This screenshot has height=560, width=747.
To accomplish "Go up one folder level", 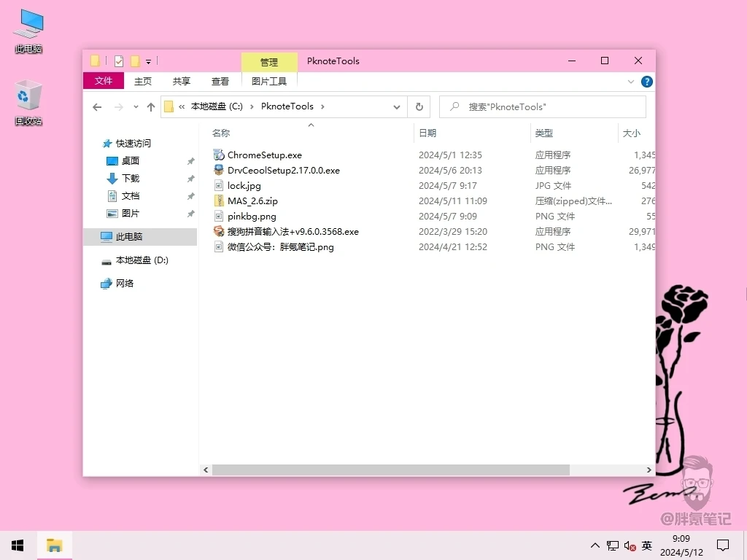I will pyautogui.click(x=151, y=107).
